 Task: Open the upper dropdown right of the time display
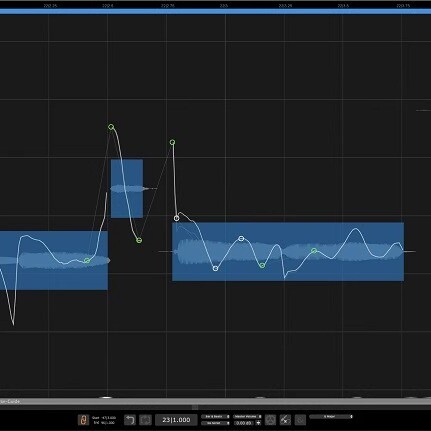(x=215, y=417)
